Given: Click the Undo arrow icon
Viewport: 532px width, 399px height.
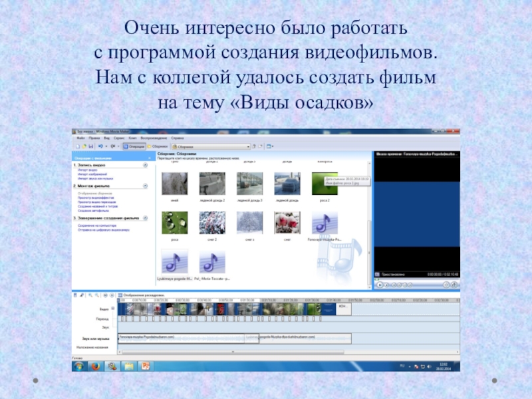Looking at the screenshot, I should 100,146.
